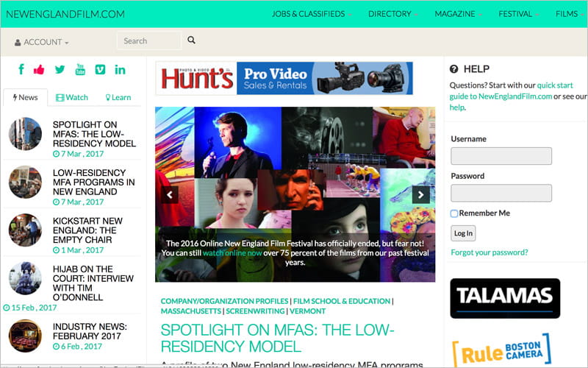Go to next carousel slide arrow
This screenshot has width=588, height=368.
[420, 194]
